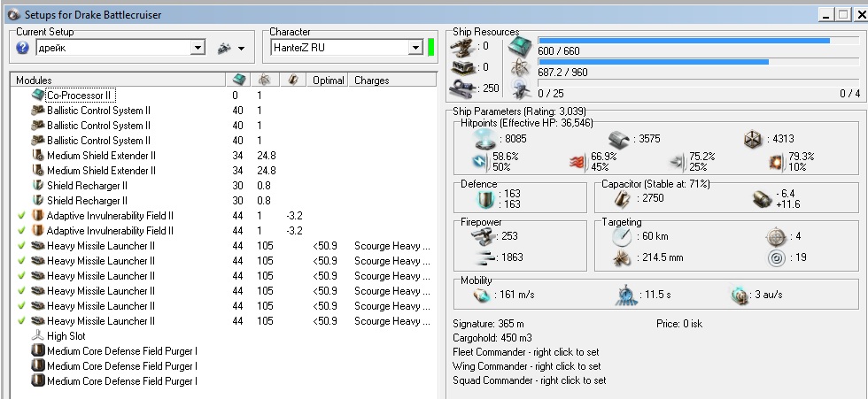Viewport: 868px width, 399px height.
Task: Select the Co-Processor II module row
Action: [221, 96]
